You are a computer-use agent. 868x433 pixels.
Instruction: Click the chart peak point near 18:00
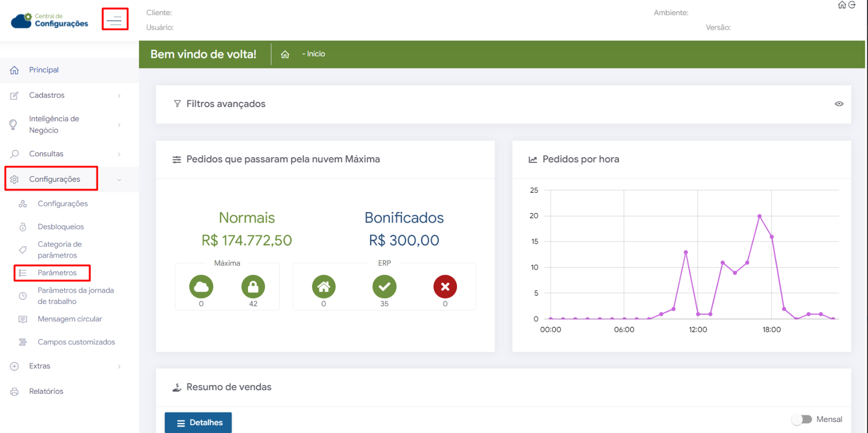pos(759,216)
